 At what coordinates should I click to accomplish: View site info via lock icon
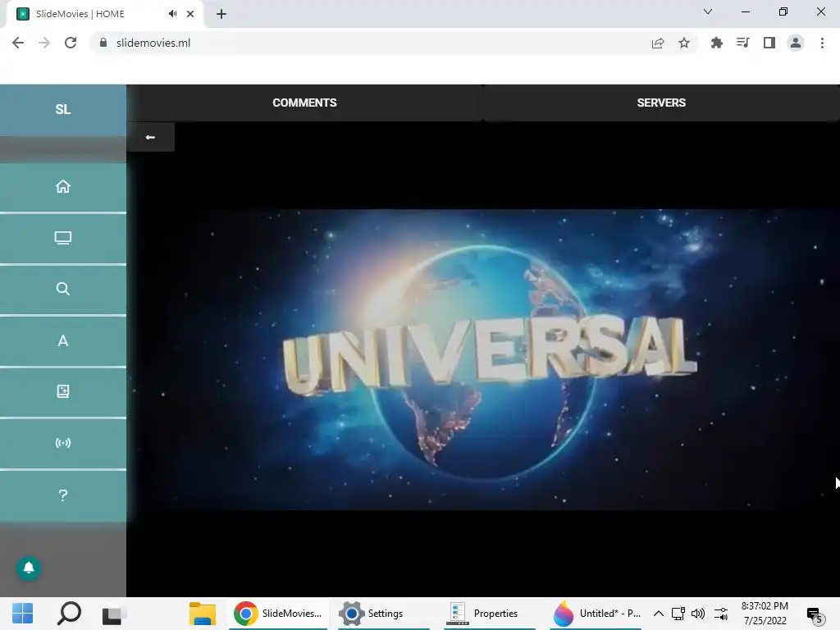point(103,43)
